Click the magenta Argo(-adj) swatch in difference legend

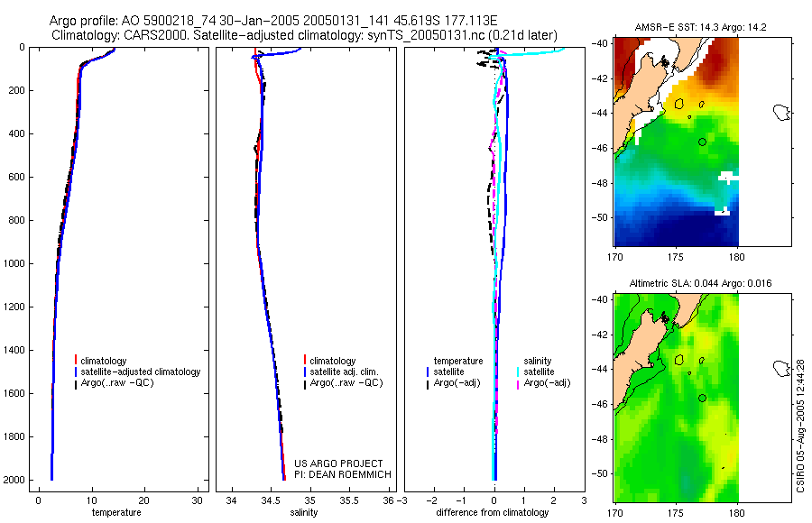coord(518,384)
